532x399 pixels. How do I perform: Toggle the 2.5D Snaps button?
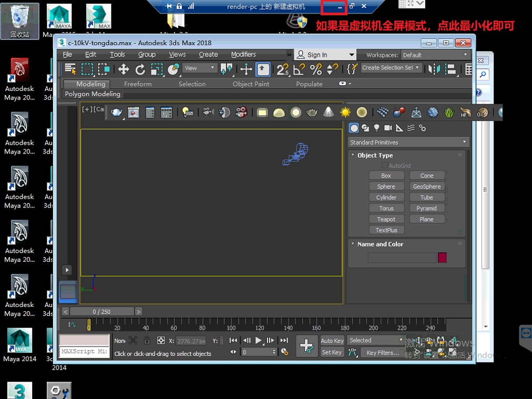[x=282, y=69]
